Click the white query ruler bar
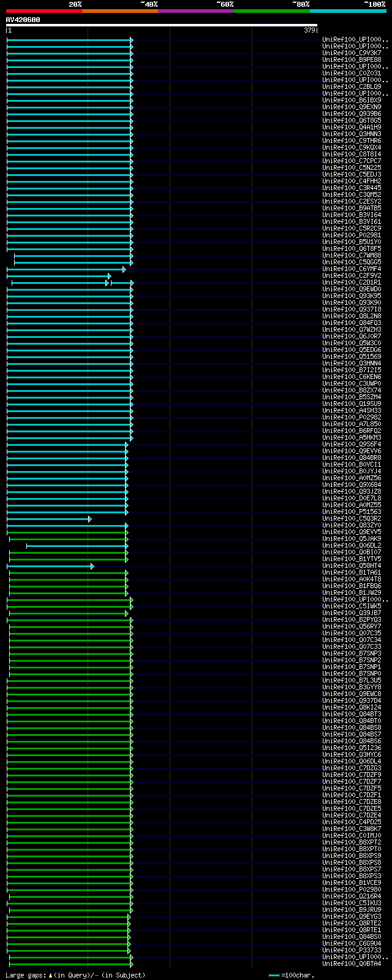 162,25
